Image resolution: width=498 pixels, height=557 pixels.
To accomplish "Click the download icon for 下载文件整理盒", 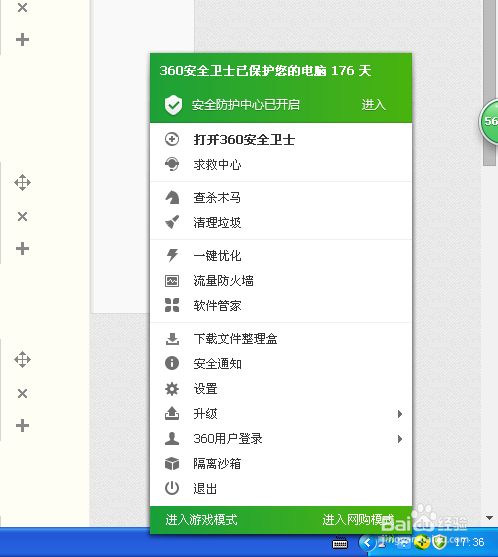I will coord(172,339).
